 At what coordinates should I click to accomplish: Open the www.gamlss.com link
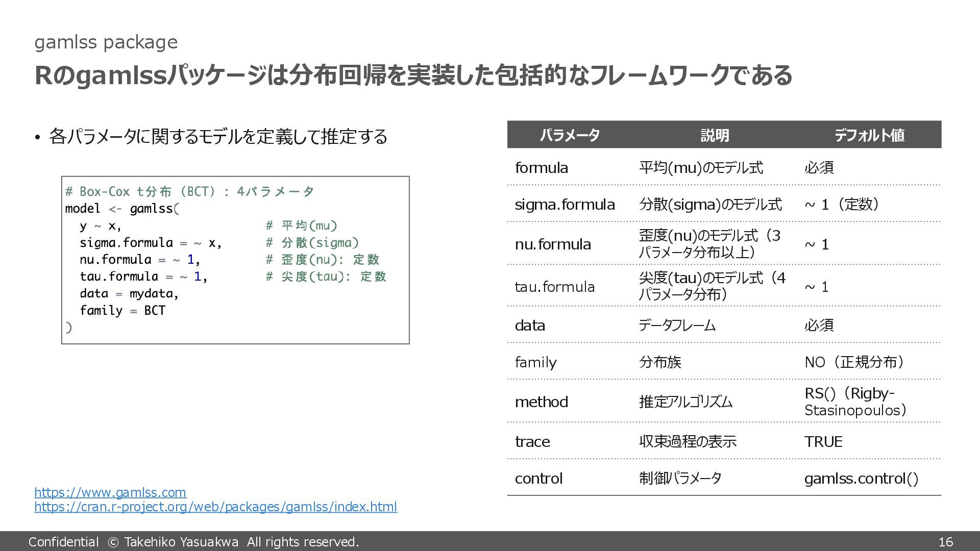point(110,492)
